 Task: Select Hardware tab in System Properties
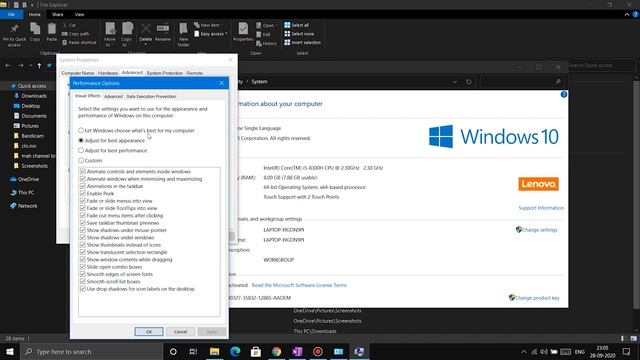[x=108, y=73]
